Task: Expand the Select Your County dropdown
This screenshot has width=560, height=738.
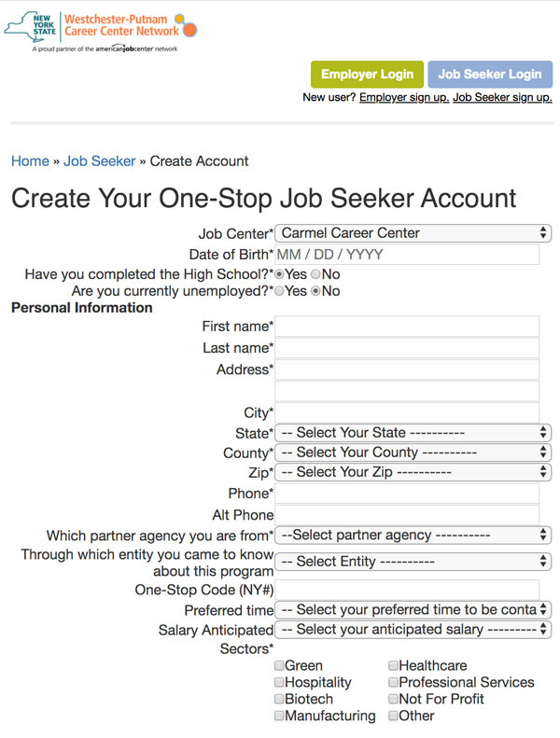Action: point(413,453)
